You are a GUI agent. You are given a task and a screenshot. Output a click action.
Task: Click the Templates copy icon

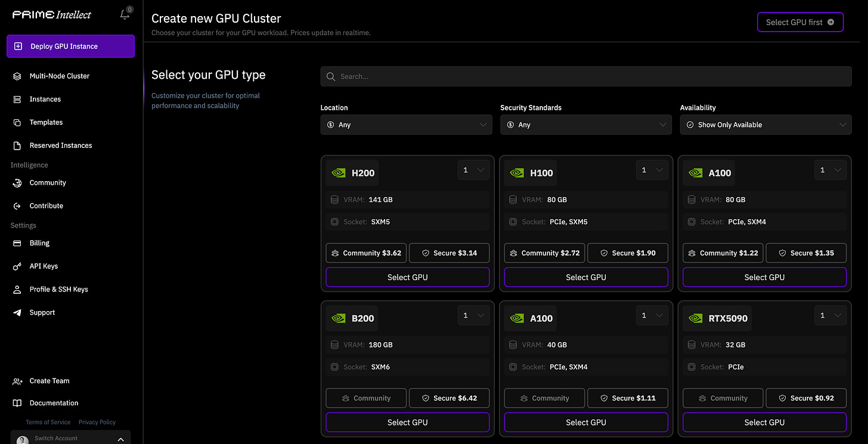[17, 122]
